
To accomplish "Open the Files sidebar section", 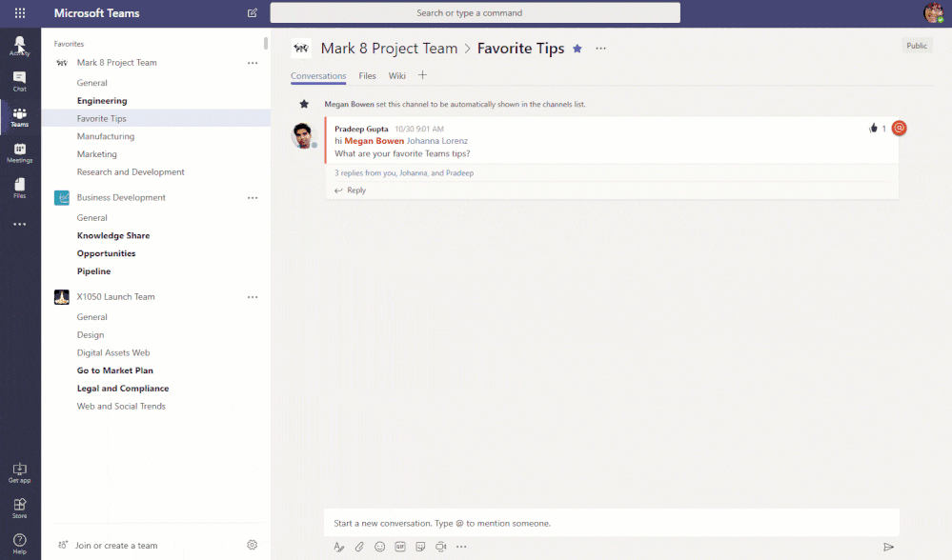I will coord(19,188).
